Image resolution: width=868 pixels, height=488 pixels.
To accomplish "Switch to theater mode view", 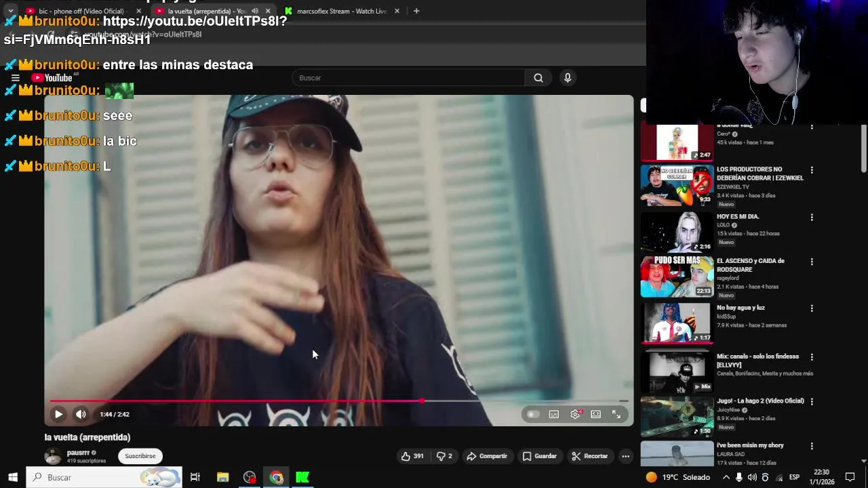I will point(595,414).
